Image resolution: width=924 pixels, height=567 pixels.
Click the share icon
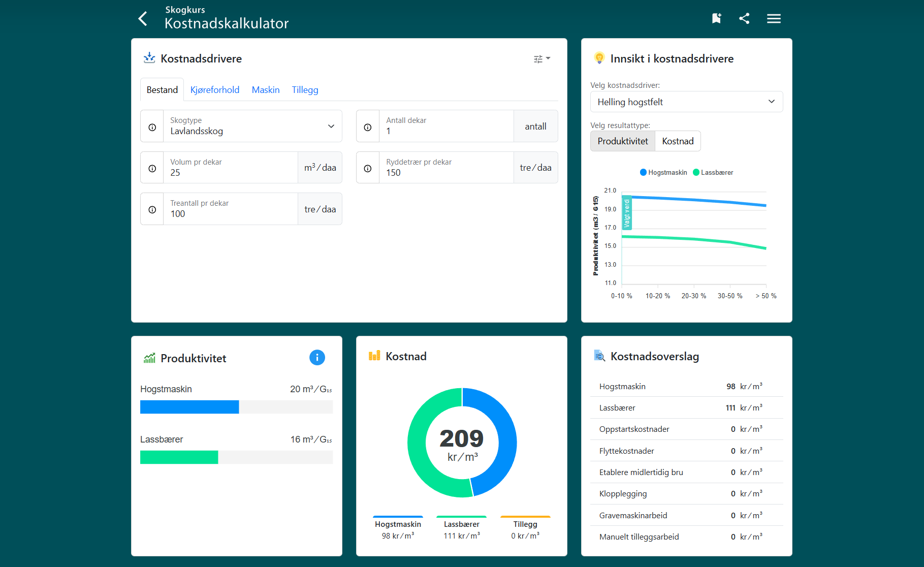coord(744,19)
